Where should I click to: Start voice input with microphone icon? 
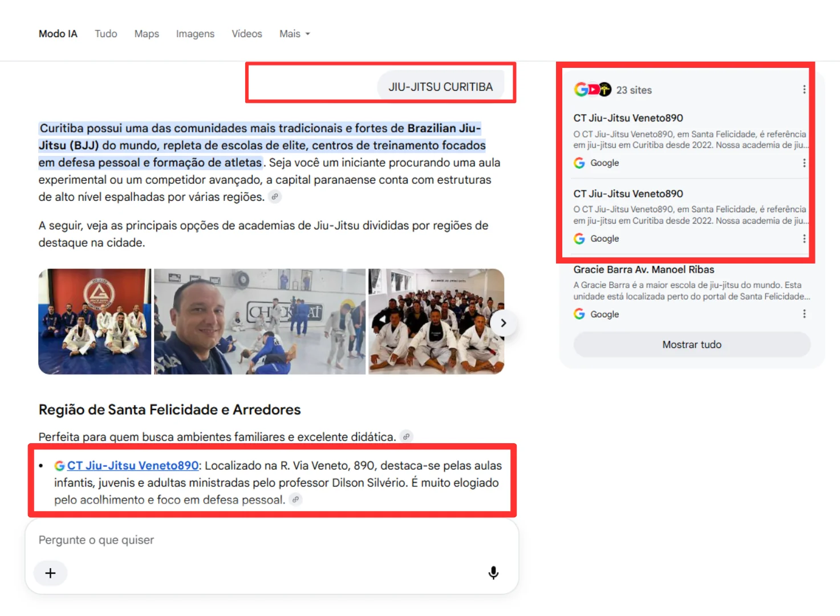coord(493,573)
